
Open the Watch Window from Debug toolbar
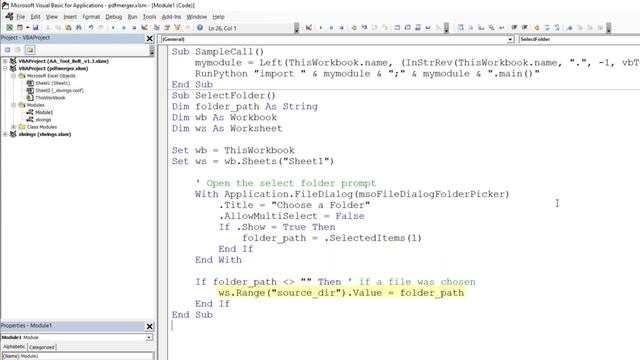coord(418,28)
